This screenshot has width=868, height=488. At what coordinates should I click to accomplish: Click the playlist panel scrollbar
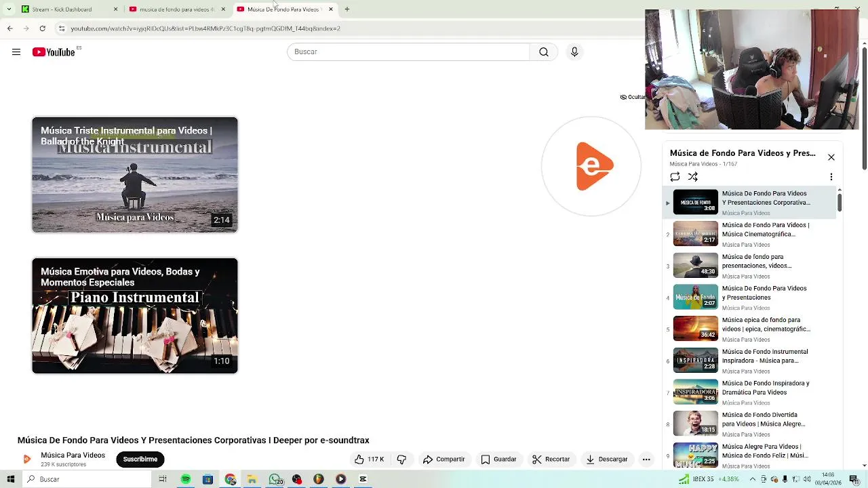(840, 202)
